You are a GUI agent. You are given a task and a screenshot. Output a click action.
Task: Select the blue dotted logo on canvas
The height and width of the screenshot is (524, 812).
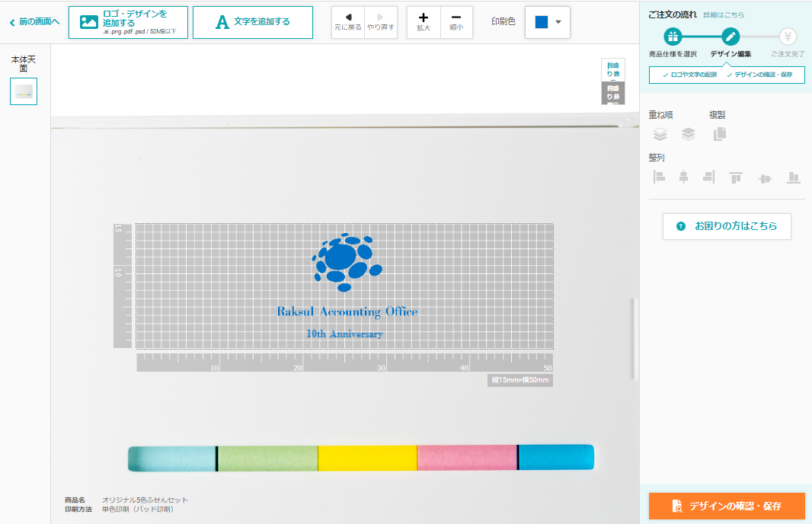tap(347, 263)
